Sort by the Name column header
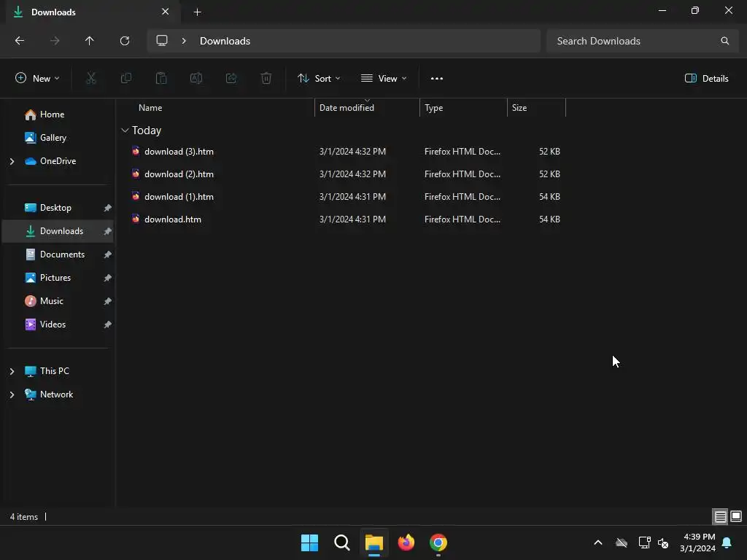747x560 pixels. [150, 108]
